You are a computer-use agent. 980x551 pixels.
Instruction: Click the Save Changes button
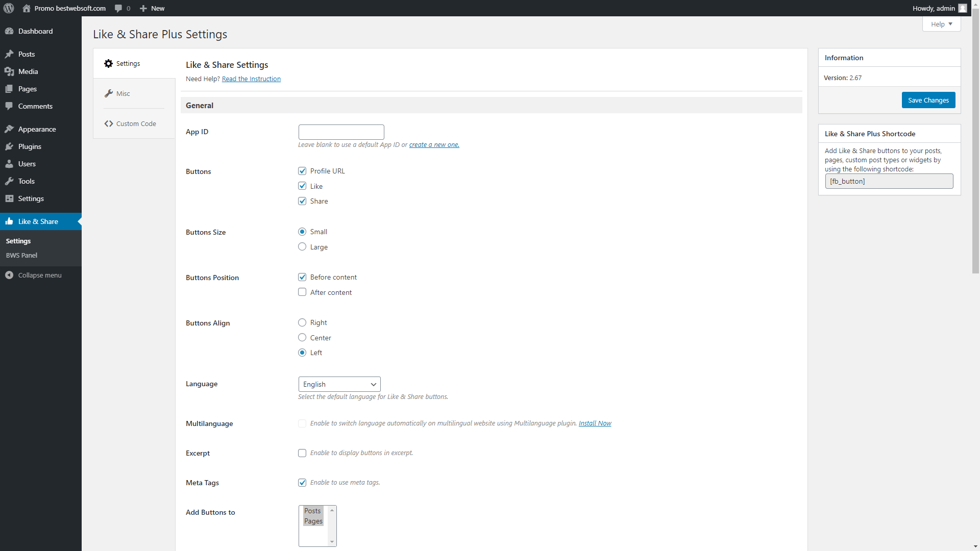928,100
